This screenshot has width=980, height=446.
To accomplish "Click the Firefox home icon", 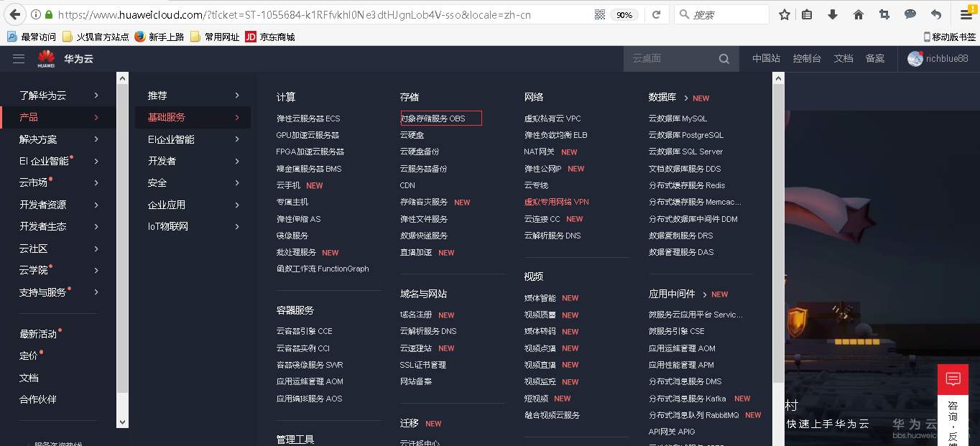I will (x=858, y=14).
